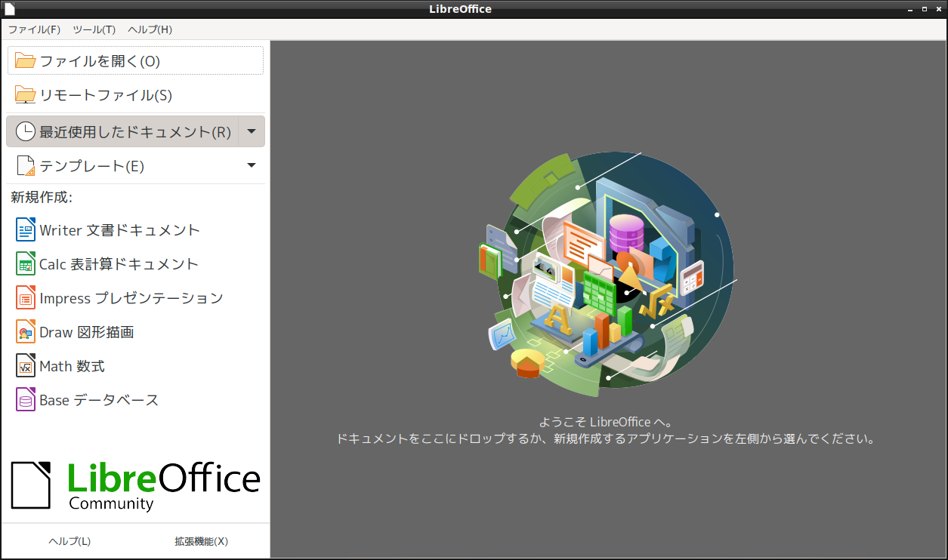
Task: Click the Math formula icon
Action: (x=26, y=366)
